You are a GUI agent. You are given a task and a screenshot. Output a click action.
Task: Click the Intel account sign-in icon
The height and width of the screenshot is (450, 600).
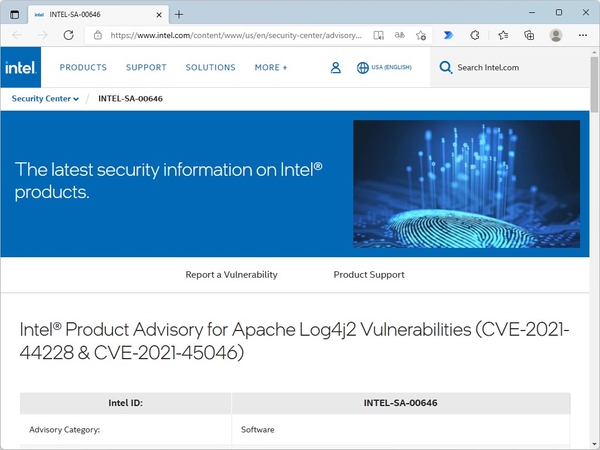point(336,67)
